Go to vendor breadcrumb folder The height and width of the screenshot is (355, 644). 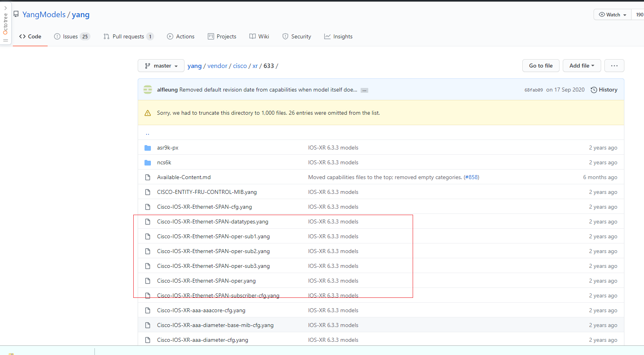pos(217,66)
